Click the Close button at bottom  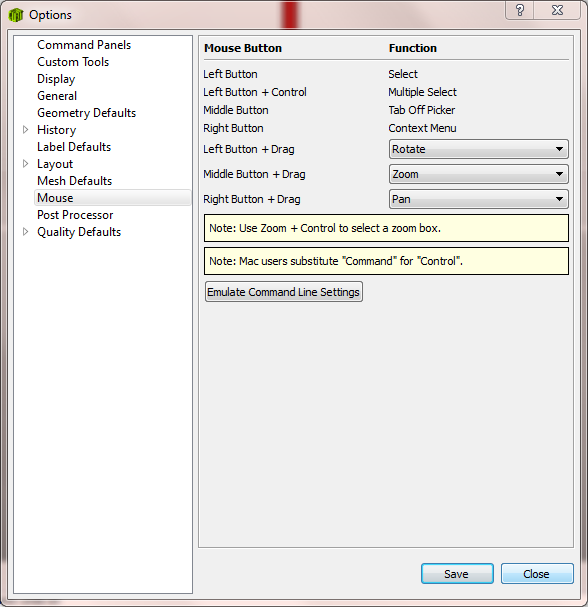537,574
